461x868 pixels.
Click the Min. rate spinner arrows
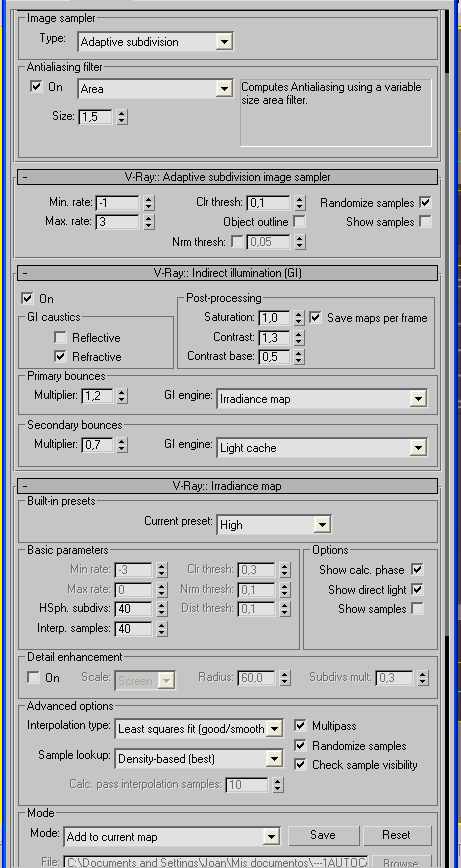(148, 203)
